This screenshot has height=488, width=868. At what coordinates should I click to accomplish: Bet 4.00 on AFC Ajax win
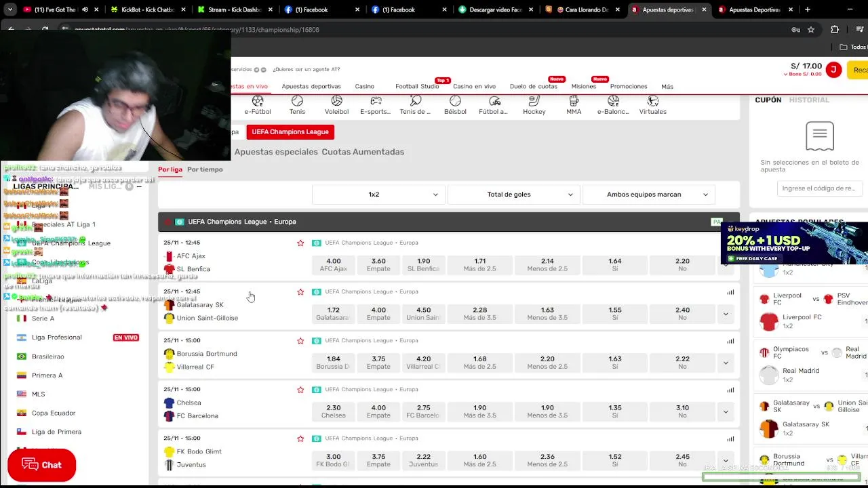[x=334, y=265]
